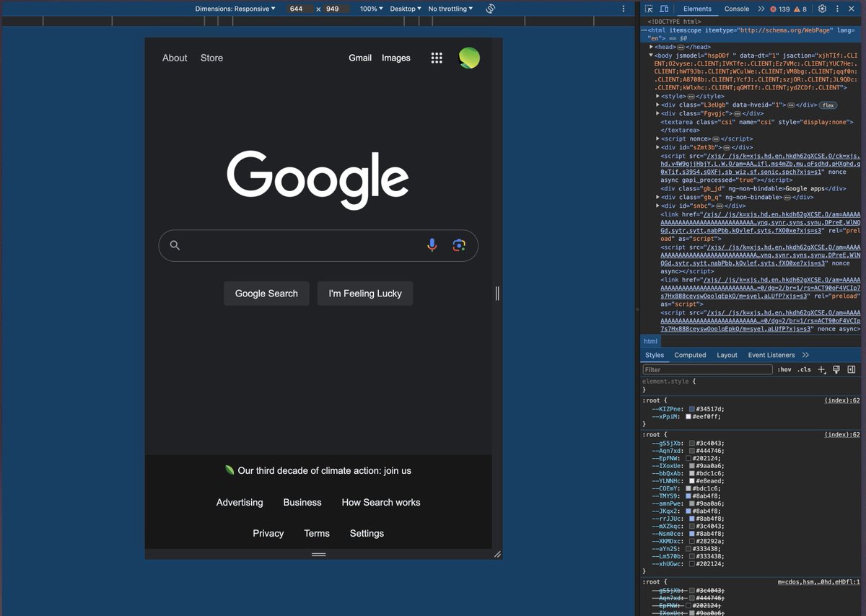Click the flex badge on L3eUgb div
Screen dimensions: 866x616
828,105
